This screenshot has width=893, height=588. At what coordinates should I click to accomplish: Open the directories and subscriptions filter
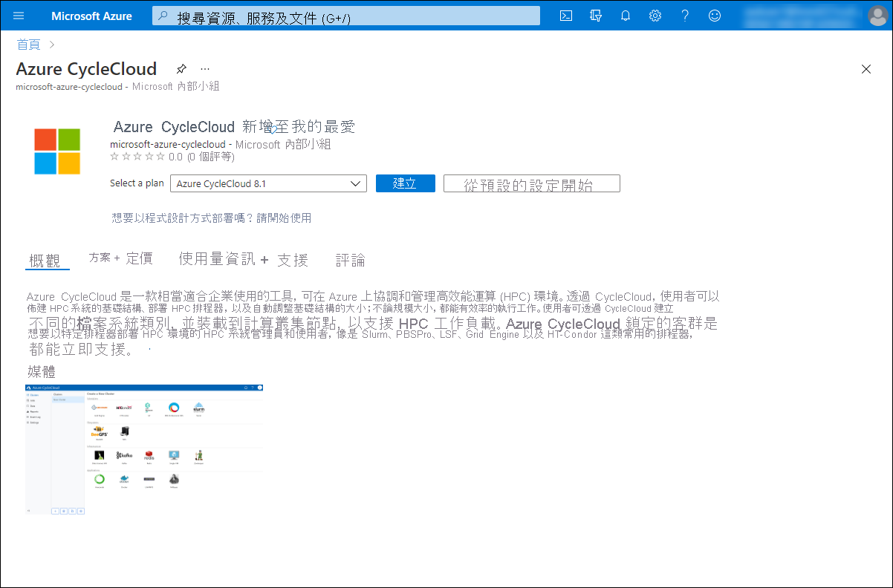click(596, 15)
